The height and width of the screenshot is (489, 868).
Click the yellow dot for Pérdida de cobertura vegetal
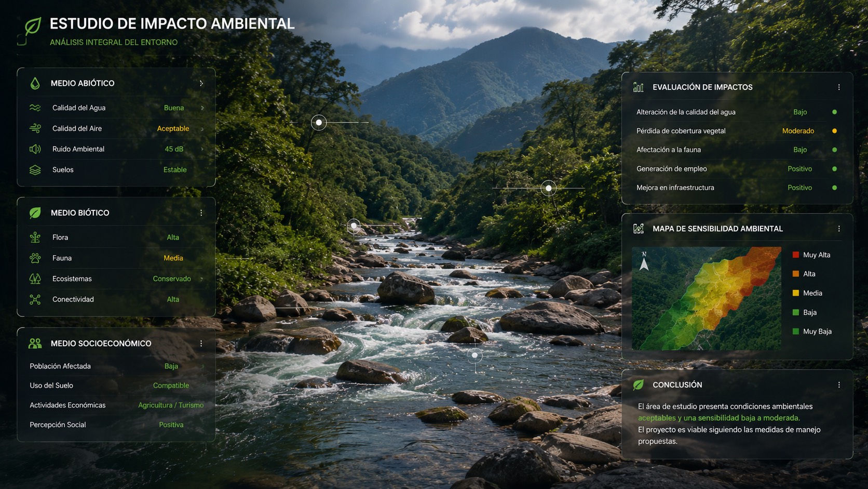pyautogui.click(x=834, y=131)
